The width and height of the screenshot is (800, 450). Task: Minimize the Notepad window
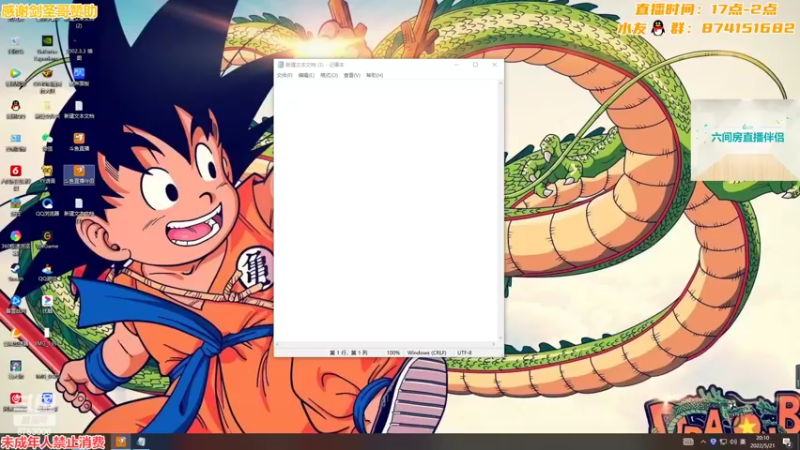[x=457, y=65]
